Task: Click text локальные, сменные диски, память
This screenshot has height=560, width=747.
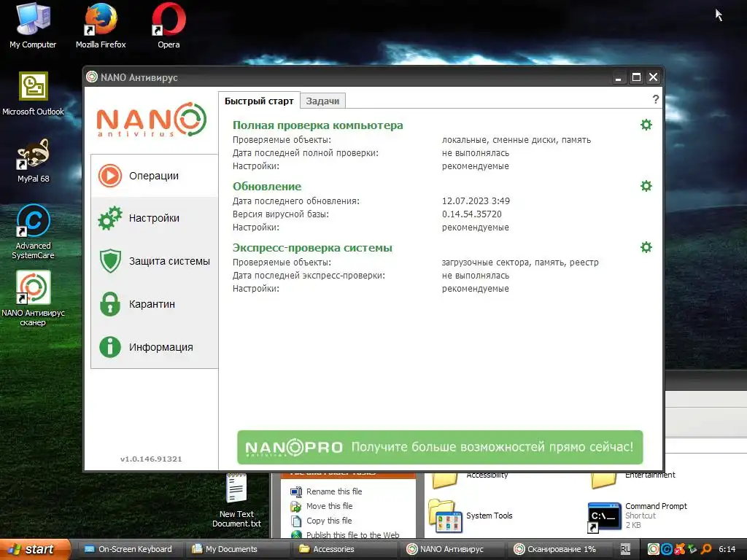Action: (516, 140)
